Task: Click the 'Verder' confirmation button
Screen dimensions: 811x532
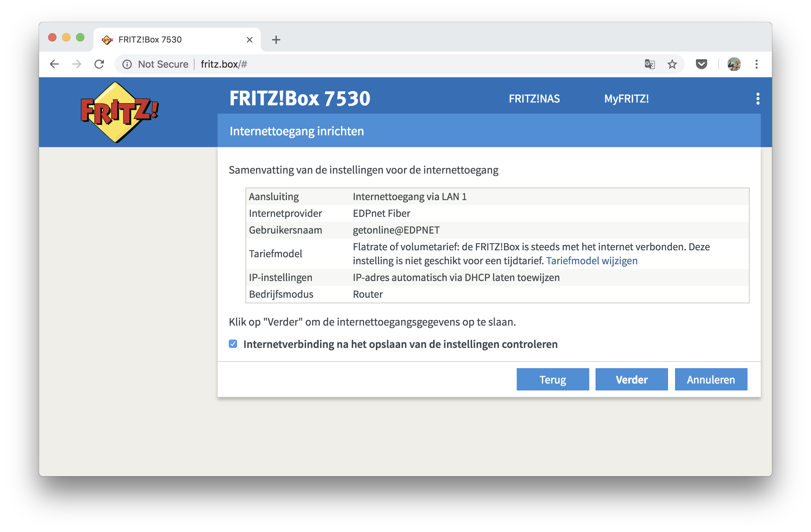Action: (631, 379)
